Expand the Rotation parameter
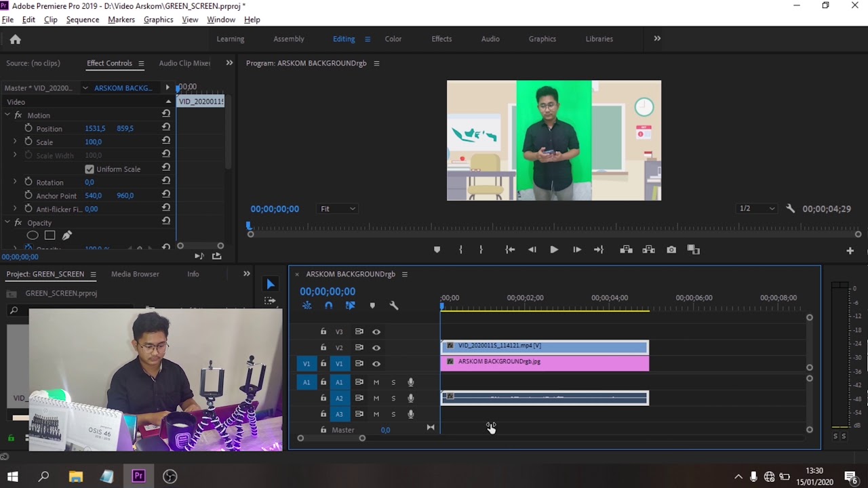Viewport: 868px width, 488px height. pyautogui.click(x=15, y=182)
